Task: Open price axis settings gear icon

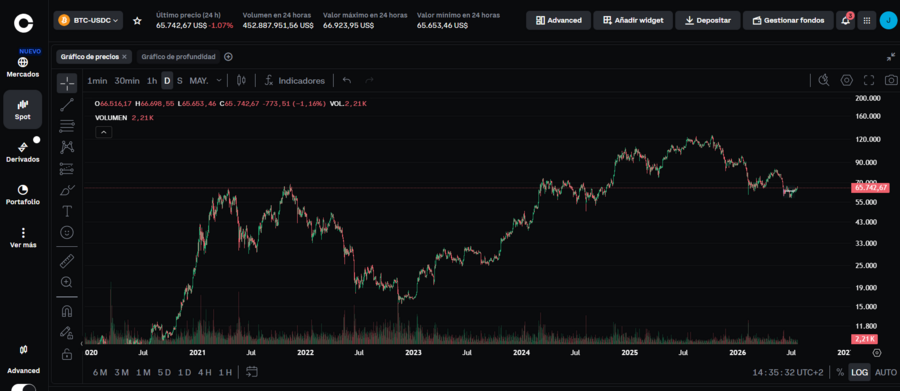Action: [x=876, y=353]
